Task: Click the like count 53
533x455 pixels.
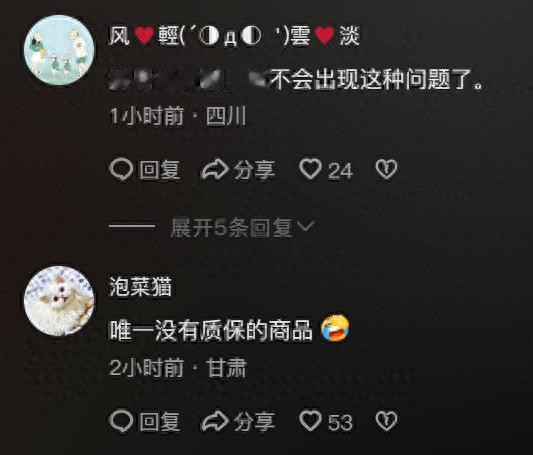Action: [x=340, y=422]
